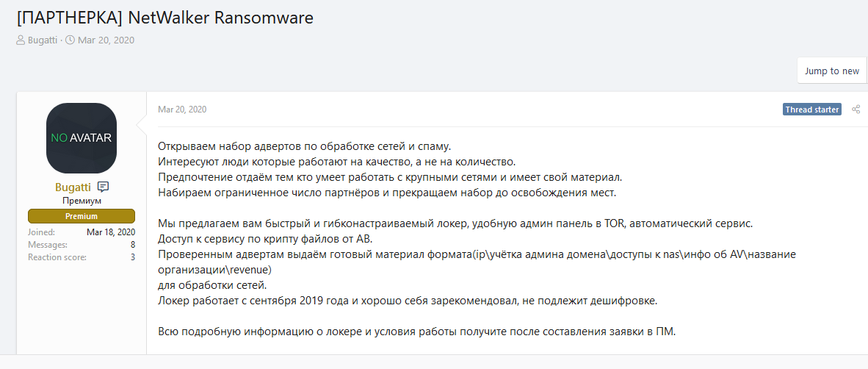Image resolution: width=868 pixels, height=369 pixels.
Task: Click the Премиум user title text
Action: coord(82,201)
